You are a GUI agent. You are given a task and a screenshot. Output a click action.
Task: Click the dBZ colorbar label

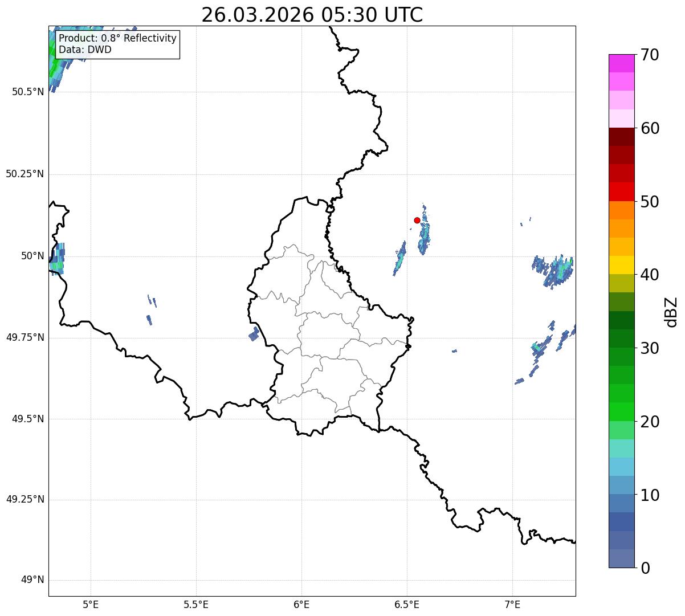coord(671,312)
